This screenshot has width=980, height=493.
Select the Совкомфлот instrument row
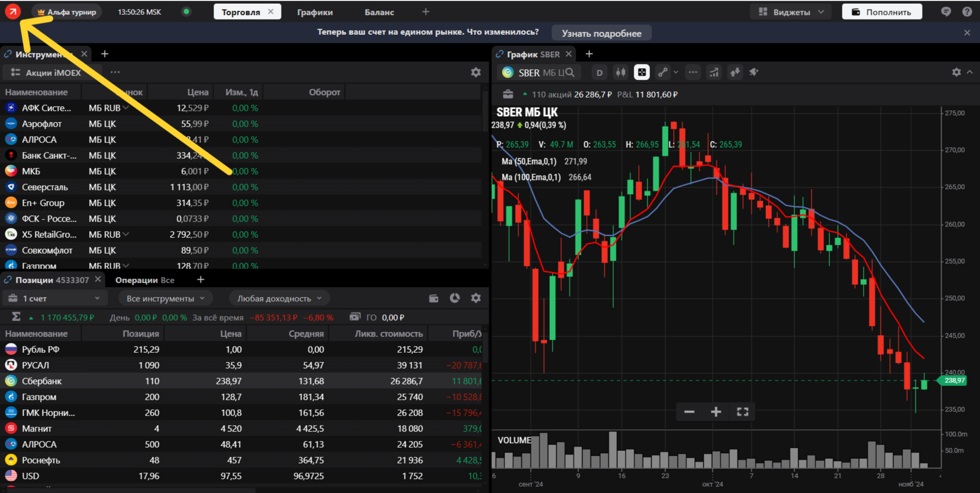point(241,250)
